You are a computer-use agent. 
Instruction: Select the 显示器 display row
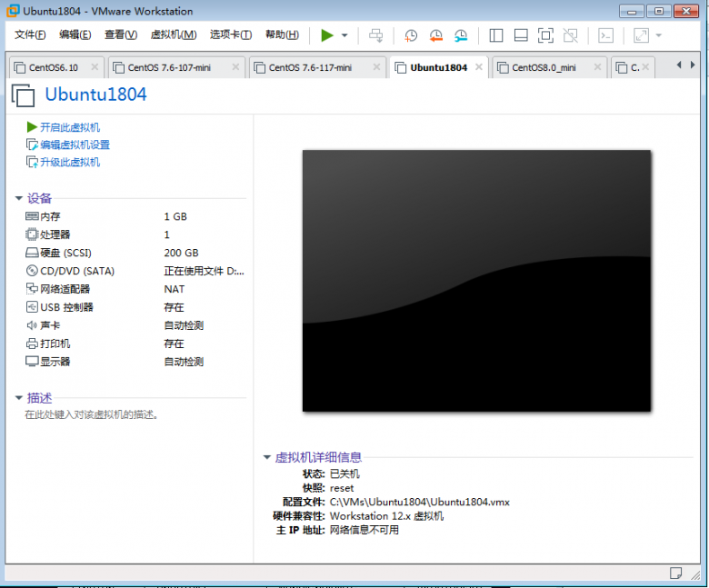[135, 362]
